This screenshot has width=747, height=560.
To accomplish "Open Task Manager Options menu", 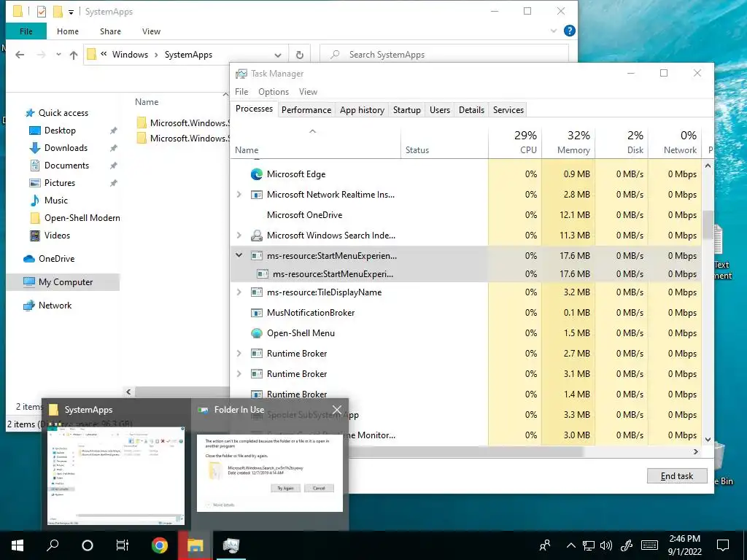I will (x=274, y=92).
